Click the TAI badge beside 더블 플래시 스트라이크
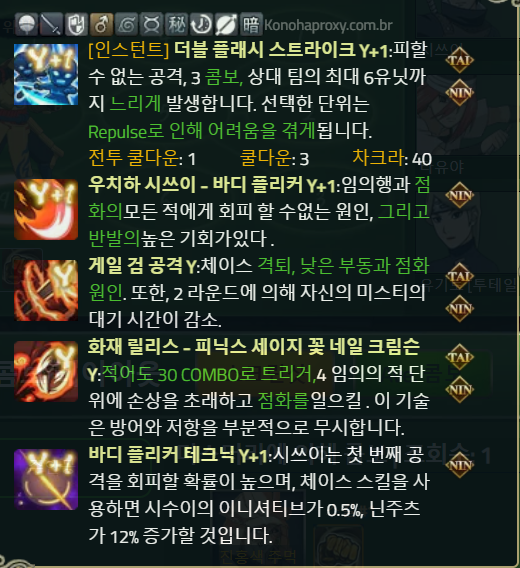 point(459,60)
